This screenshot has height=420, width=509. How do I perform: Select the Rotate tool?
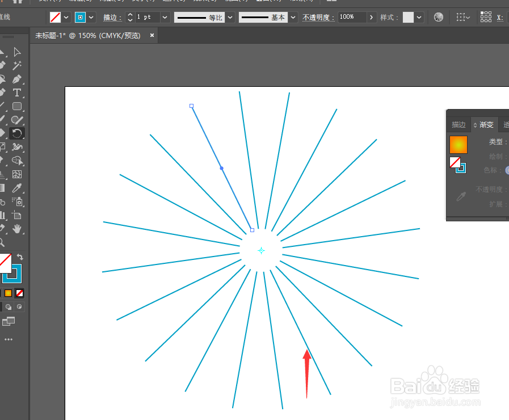tap(17, 133)
